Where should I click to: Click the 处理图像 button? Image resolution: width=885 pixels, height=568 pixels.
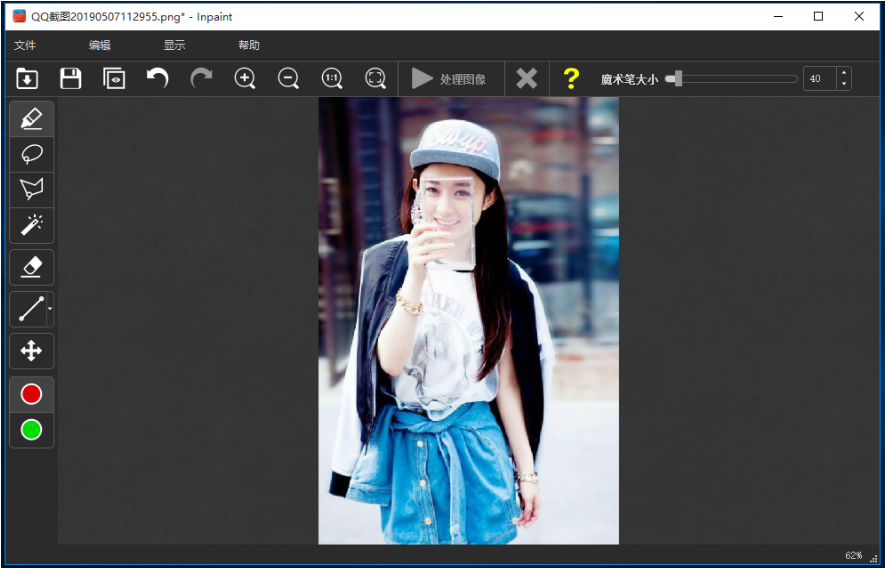449,79
